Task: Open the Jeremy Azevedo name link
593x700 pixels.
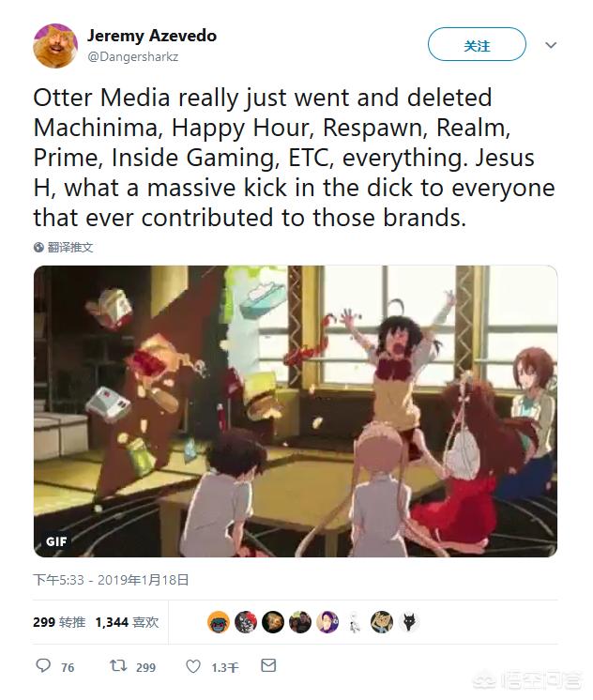Action: click(152, 36)
